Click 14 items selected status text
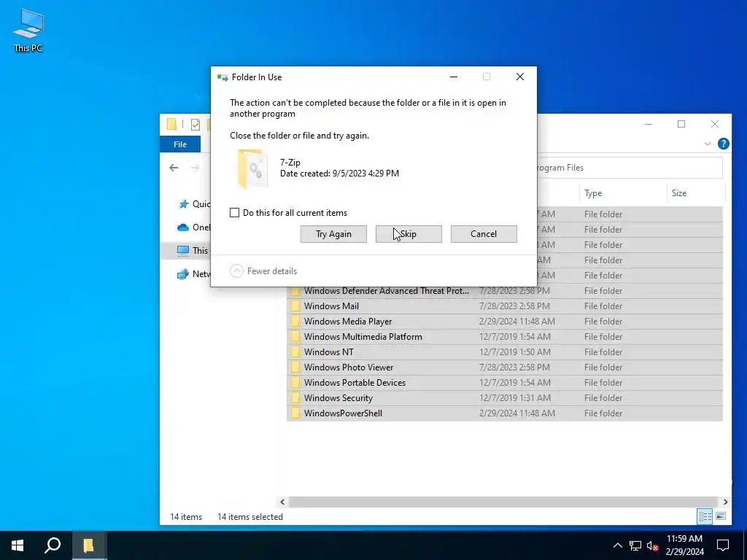 (250, 517)
